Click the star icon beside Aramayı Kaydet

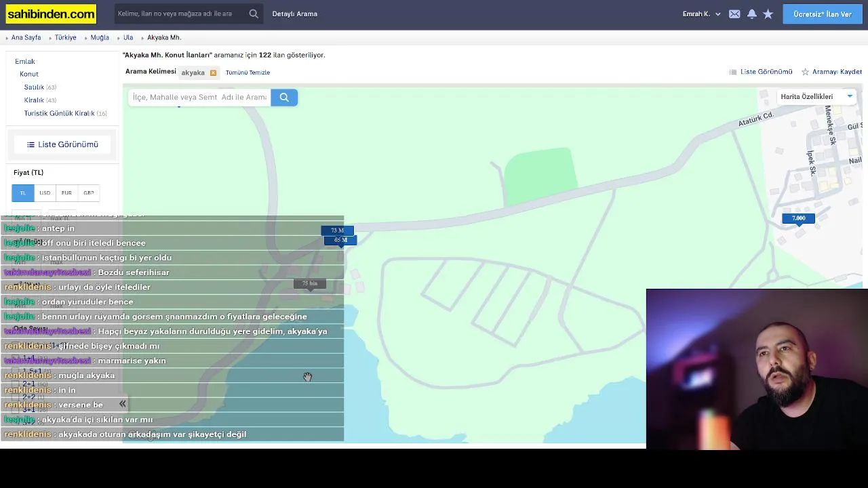(x=806, y=72)
